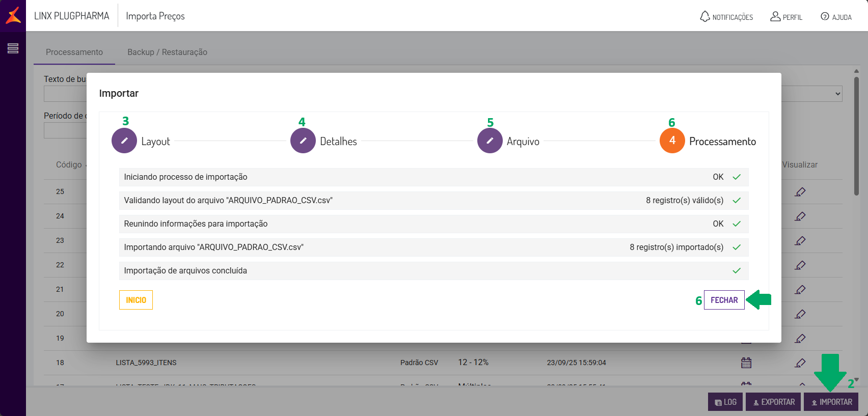Click '8 registro(s) válido(s)' status text

685,200
